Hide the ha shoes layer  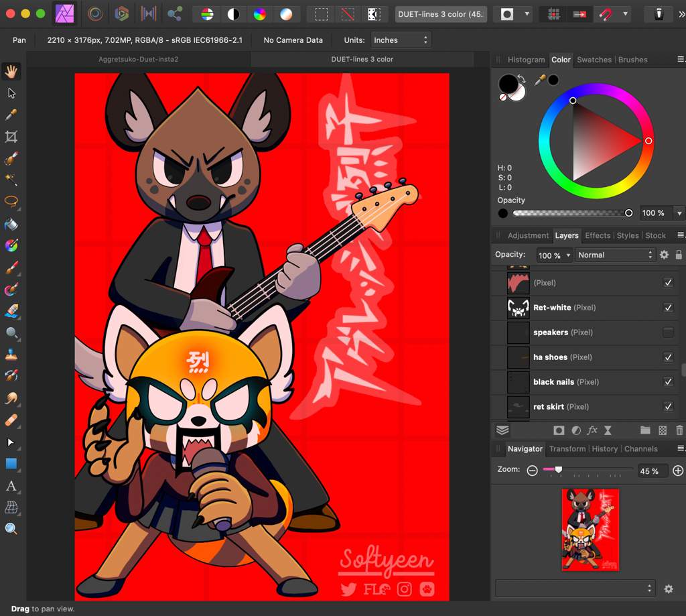[x=668, y=357]
